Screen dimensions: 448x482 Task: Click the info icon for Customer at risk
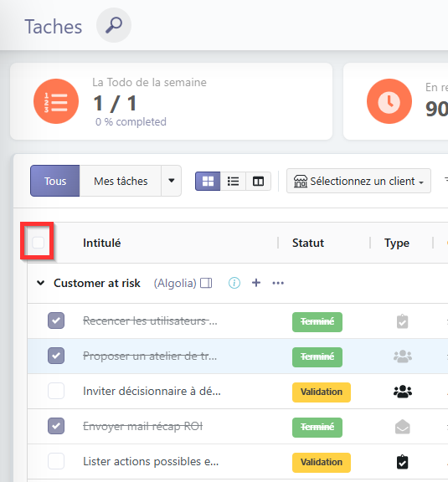234,283
